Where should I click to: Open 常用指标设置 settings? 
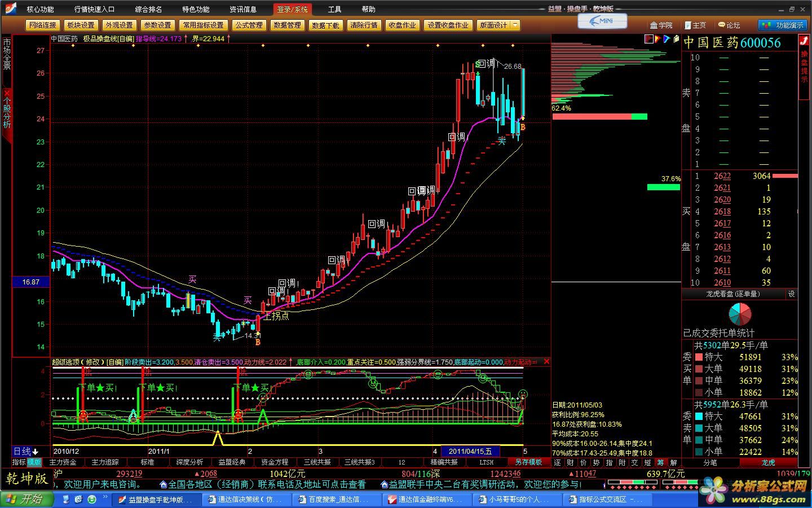(x=203, y=25)
